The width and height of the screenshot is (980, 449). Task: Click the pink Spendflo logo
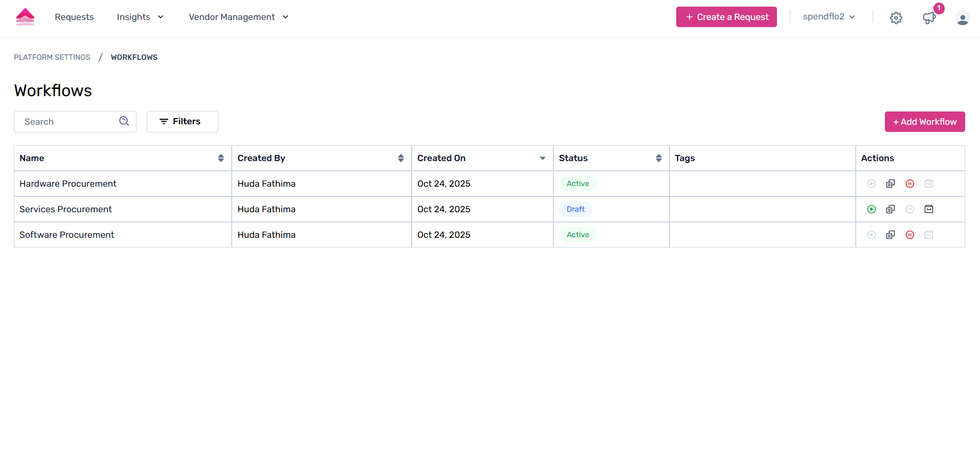[25, 17]
